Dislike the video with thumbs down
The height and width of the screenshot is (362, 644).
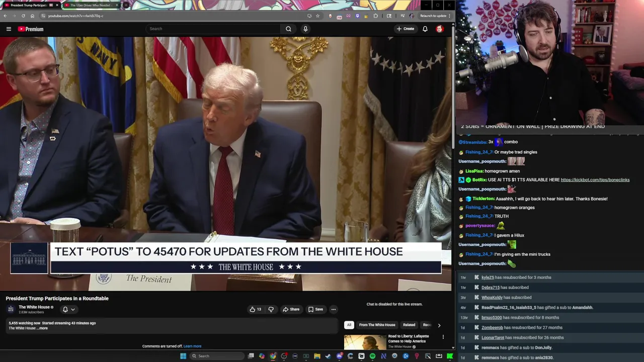coord(271,309)
